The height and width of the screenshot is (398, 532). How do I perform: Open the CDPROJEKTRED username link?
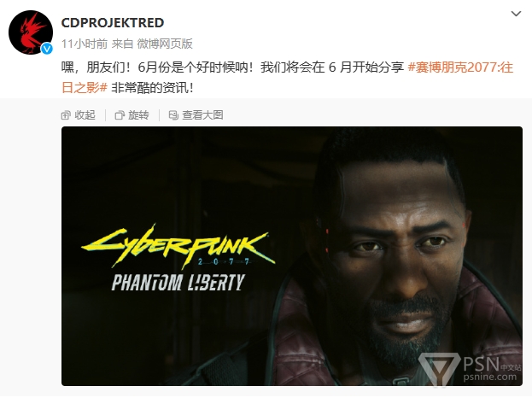tap(113, 23)
